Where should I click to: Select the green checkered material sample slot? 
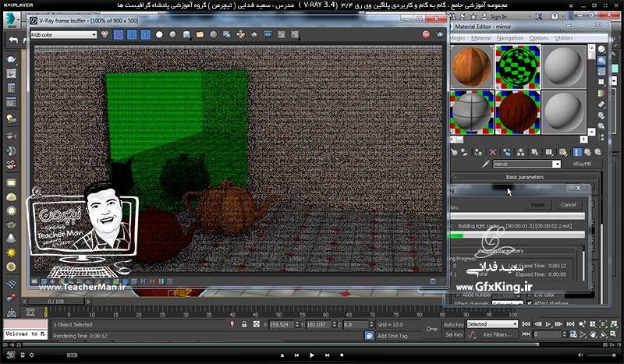[x=518, y=66]
